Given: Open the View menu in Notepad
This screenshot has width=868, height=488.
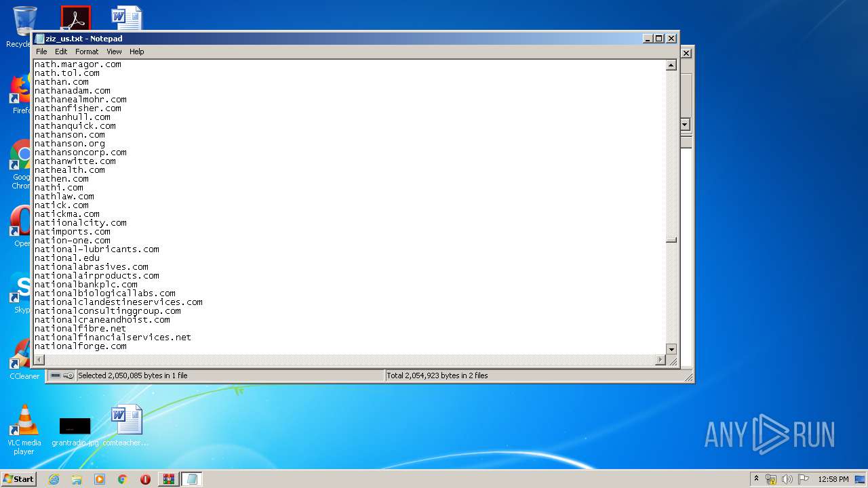Looking at the screenshot, I should (114, 52).
